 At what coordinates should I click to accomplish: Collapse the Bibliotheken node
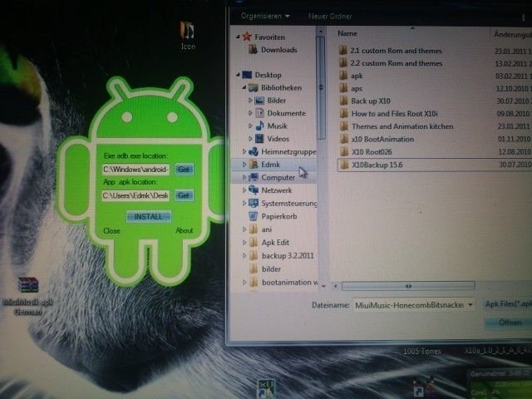[x=244, y=87]
